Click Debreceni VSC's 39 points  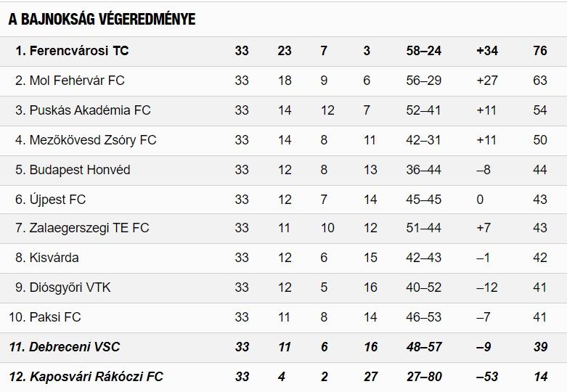[x=540, y=347]
